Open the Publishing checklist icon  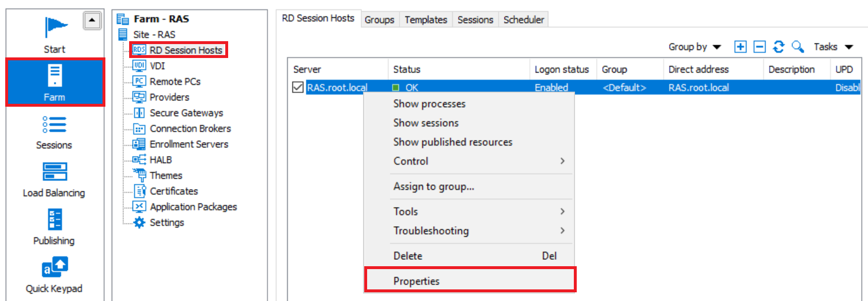[x=54, y=220]
